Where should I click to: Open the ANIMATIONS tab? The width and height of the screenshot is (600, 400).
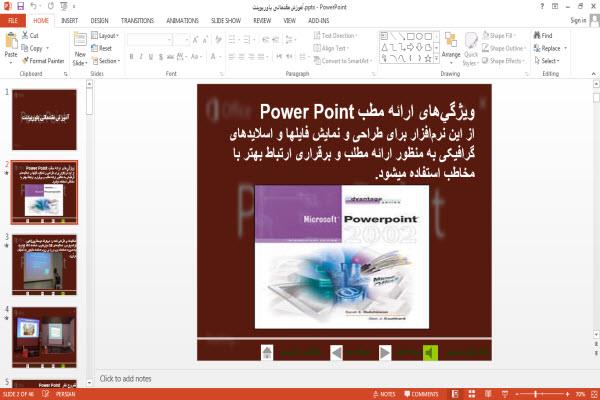[183, 21]
